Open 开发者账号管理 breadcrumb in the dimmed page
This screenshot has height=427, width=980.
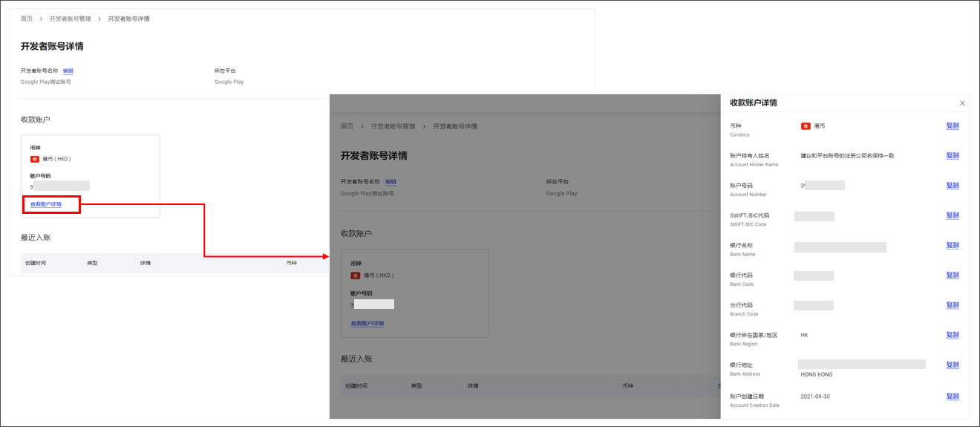pos(393,126)
